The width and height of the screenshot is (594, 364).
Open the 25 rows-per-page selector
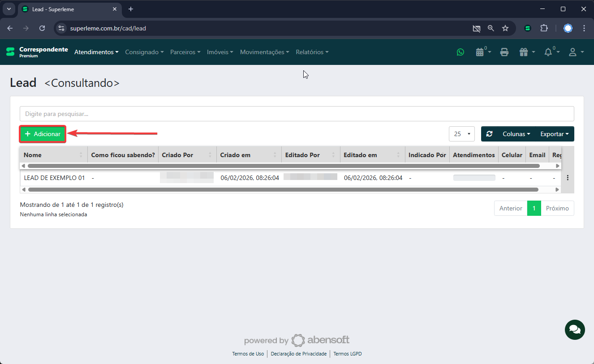(461, 134)
